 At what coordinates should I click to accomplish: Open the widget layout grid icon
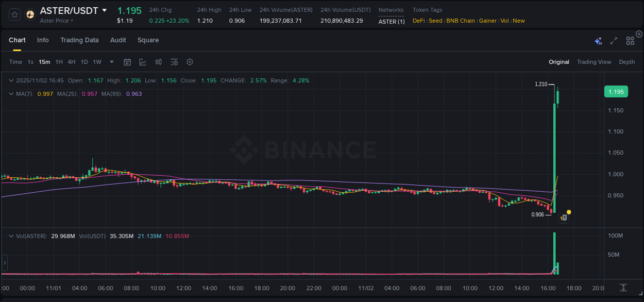click(x=630, y=40)
